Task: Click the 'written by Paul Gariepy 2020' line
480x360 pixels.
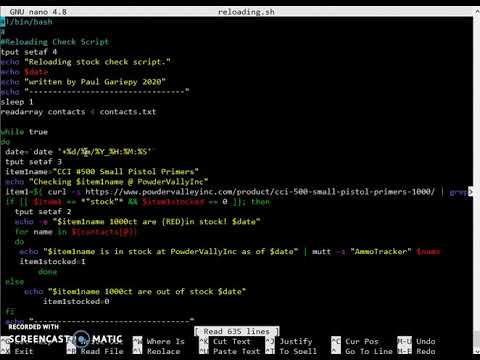Action: (83, 82)
